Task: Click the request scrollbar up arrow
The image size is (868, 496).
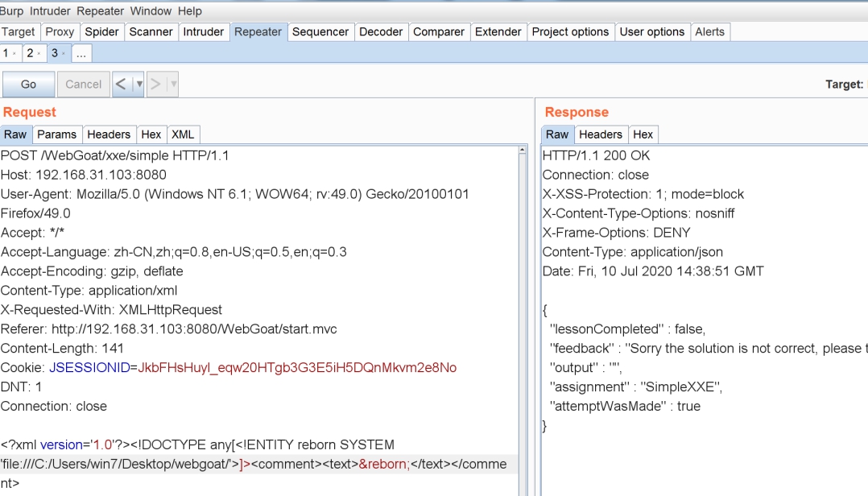Action: pyautogui.click(x=522, y=150)
